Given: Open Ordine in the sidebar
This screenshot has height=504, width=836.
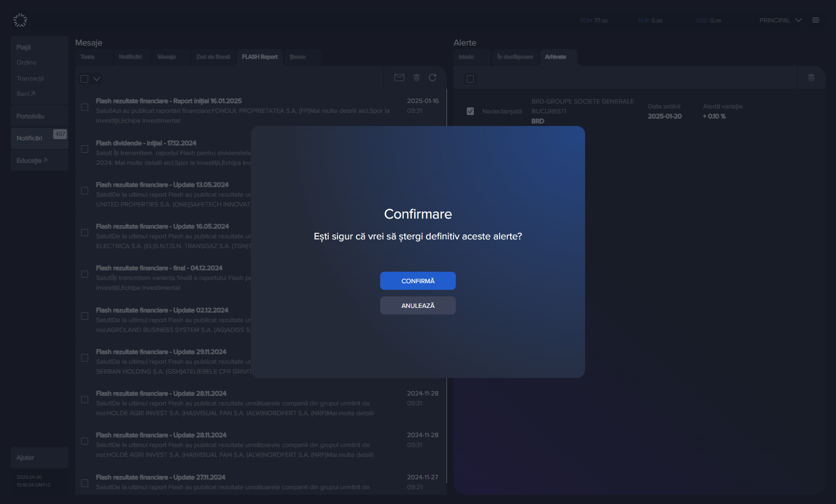Looking at the screenshot, I should click(26, 62).
